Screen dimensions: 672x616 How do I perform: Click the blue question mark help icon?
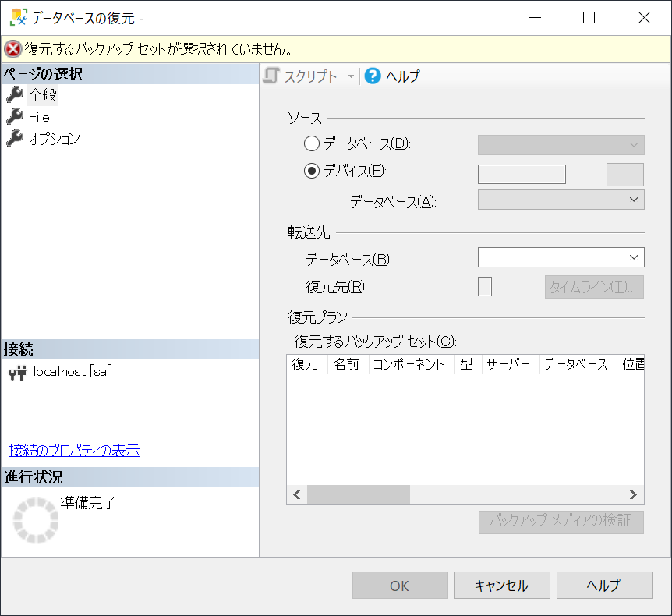point(373,76)
